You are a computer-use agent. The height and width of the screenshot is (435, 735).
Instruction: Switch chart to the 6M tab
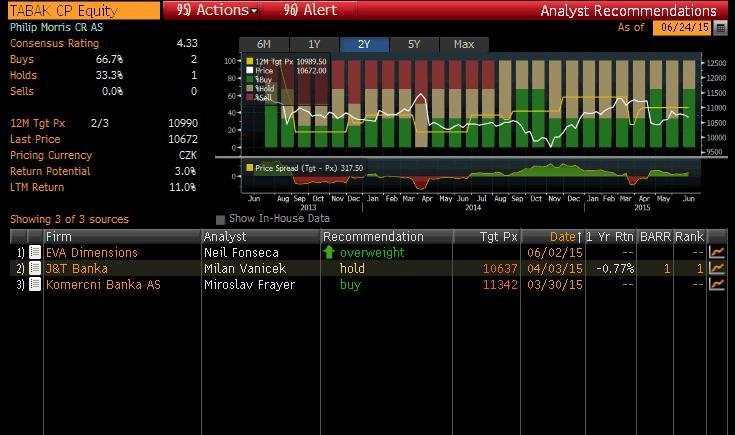(264, 44)
